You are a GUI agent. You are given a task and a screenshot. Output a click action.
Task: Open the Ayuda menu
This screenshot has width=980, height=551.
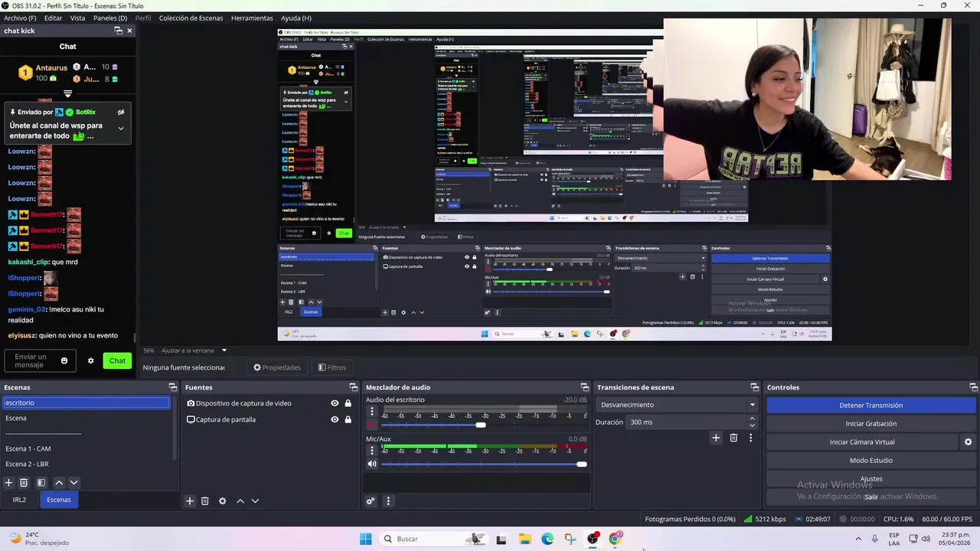(296, 18)
